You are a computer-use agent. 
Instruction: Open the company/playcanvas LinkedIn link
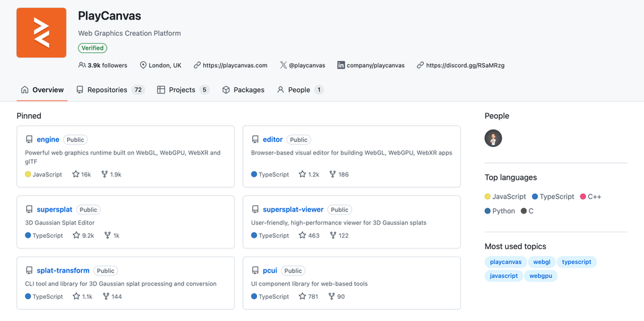(376, 65)
